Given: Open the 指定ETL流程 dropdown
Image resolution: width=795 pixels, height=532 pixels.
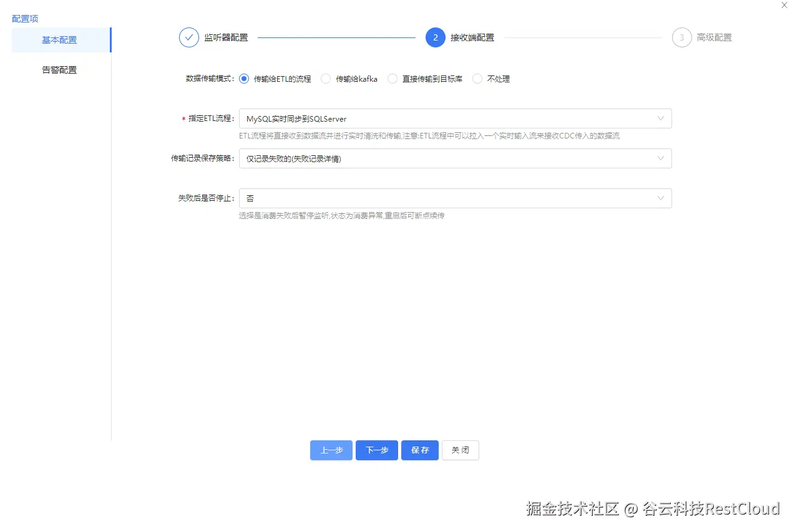Looking at the screenshot, I should [x=455, y=118].
